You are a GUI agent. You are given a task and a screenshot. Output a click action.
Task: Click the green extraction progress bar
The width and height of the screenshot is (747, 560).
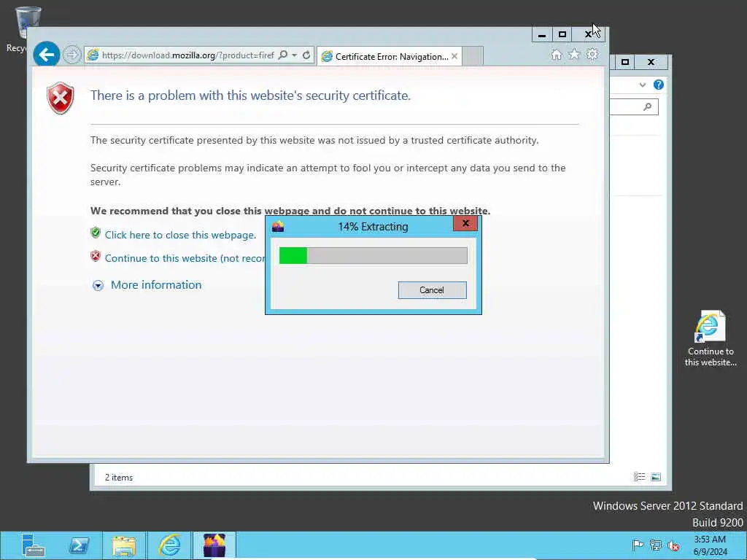coord(373,256)
